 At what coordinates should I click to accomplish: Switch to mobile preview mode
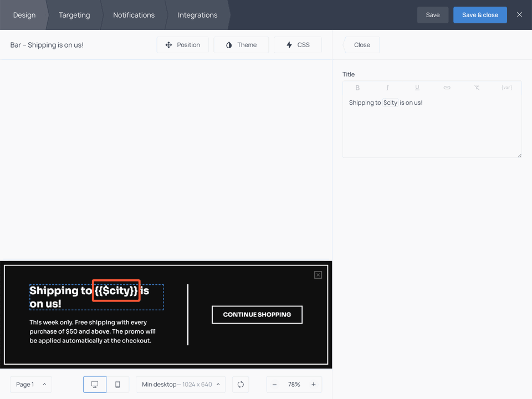tap(117, 385)
